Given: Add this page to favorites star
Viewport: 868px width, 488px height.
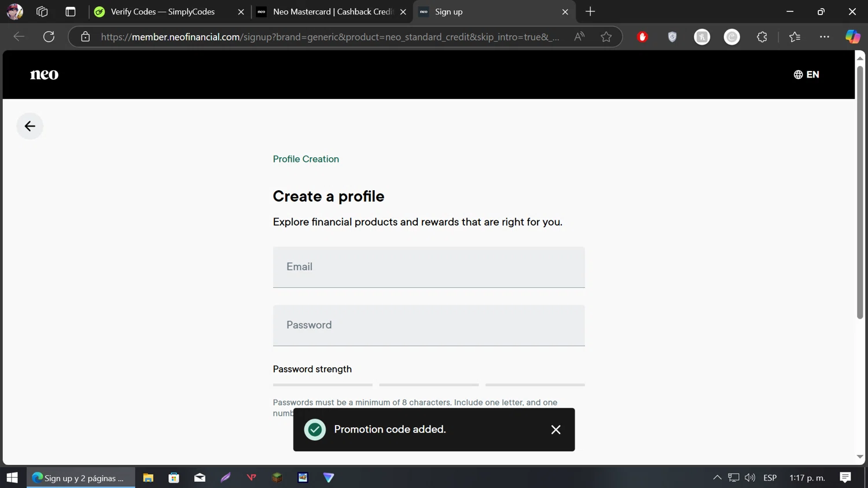Looking at the screenshot, I should [606, 37].
